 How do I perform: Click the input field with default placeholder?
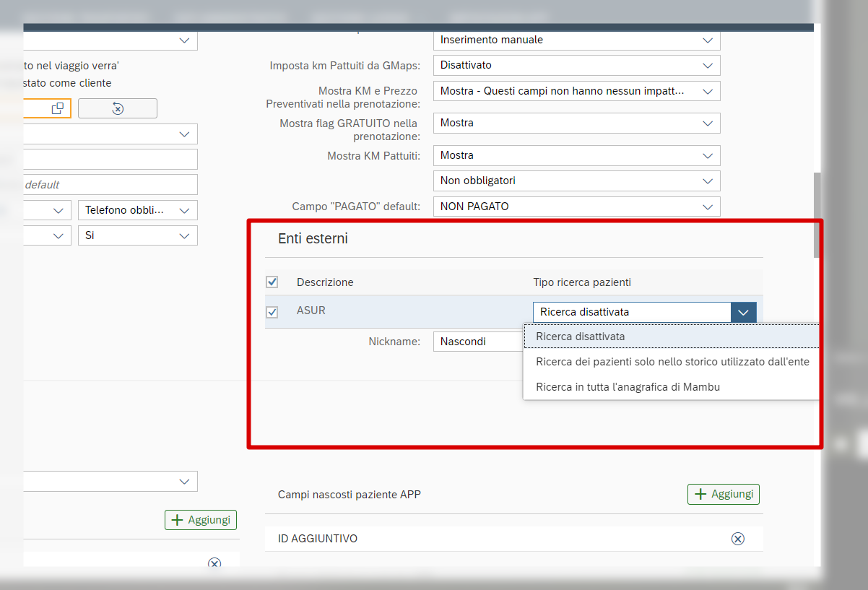[108, 185]
